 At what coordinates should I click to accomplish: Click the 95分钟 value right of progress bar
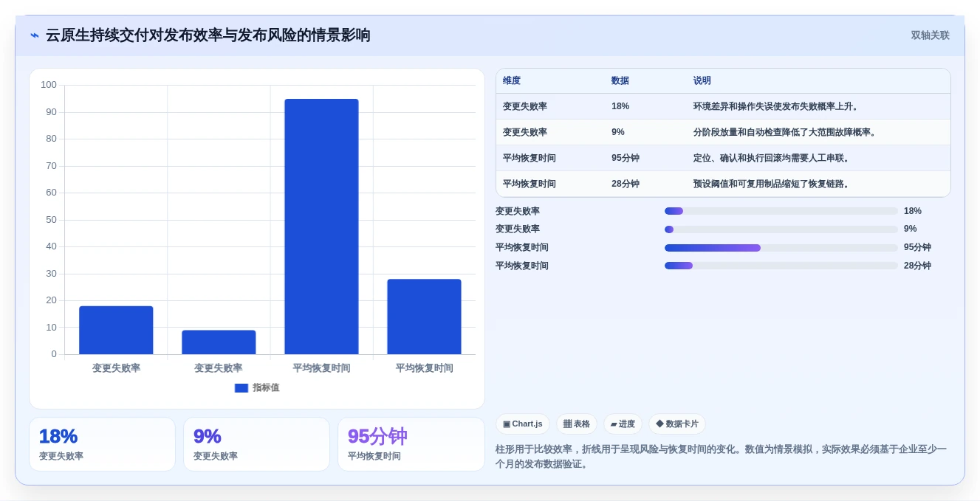917,247
